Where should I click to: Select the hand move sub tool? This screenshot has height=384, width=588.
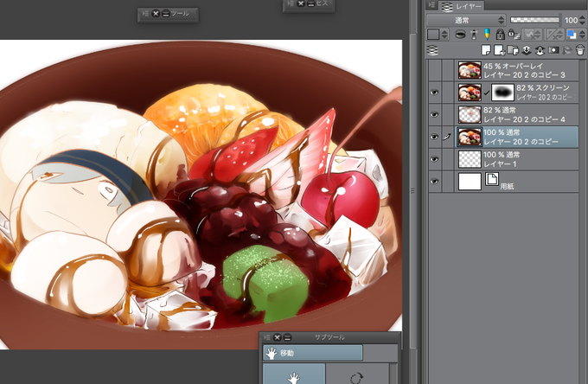294,374
